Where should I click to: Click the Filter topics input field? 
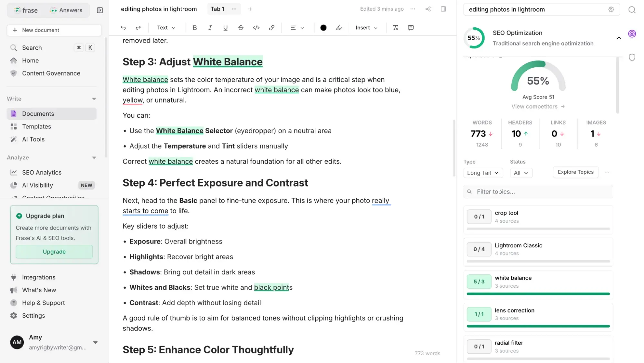click(541, 192)
